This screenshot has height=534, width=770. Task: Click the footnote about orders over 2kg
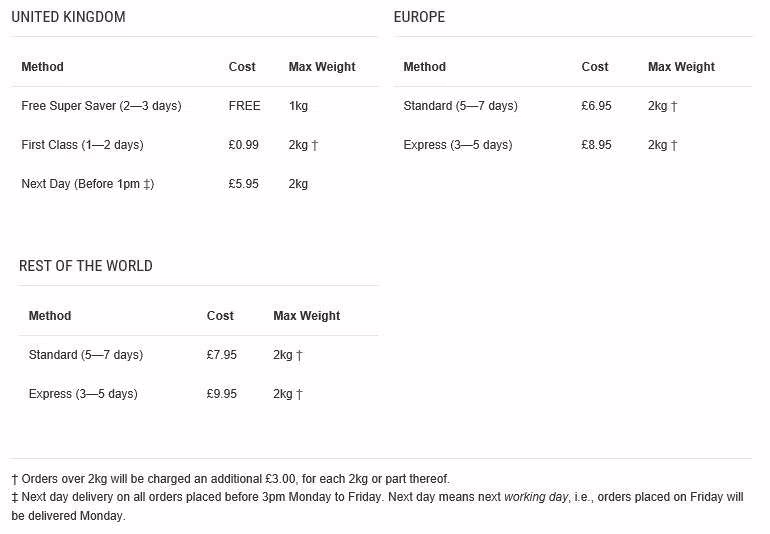[x=230, y=479]
